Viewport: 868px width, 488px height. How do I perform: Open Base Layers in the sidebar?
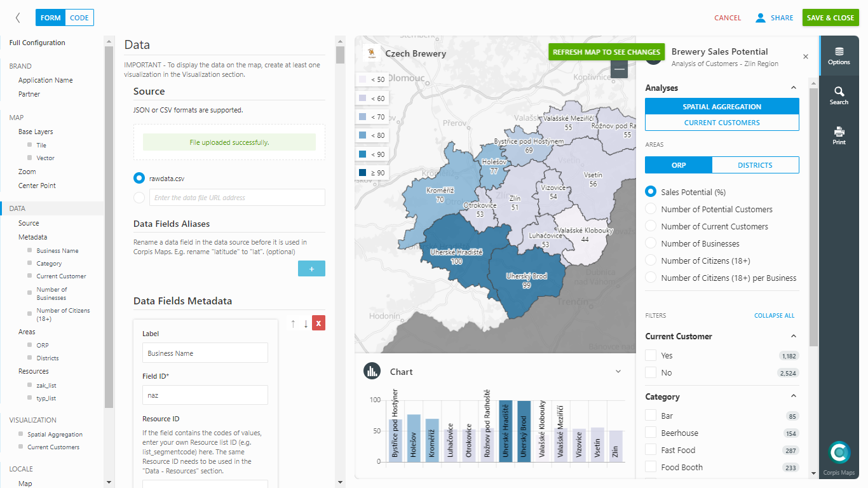tap(36, 132)
